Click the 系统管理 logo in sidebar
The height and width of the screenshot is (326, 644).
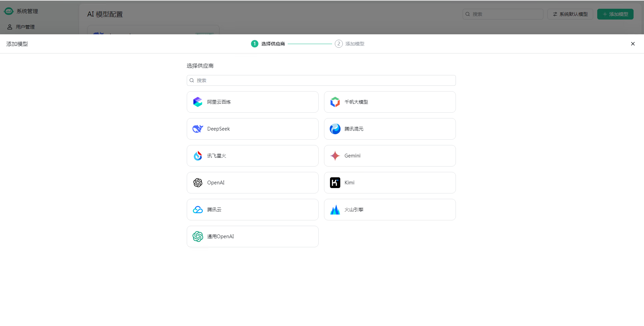(x=9, y=11)
